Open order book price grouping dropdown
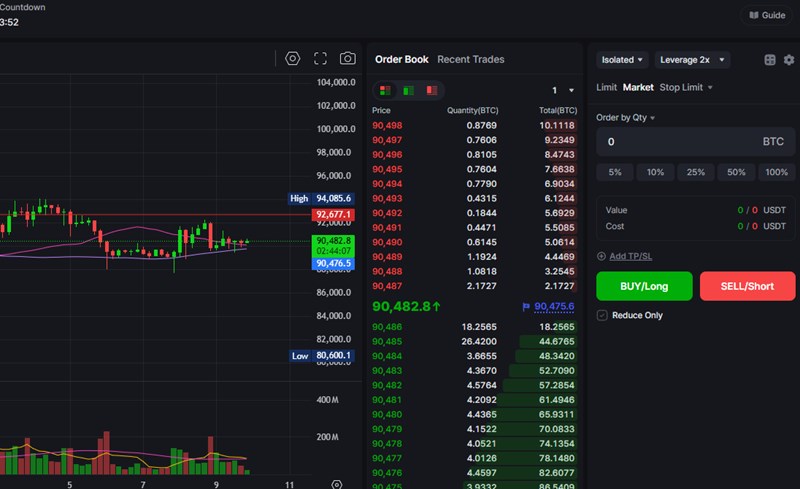Viewport: 800px width, 489px height. pos(563,90)
